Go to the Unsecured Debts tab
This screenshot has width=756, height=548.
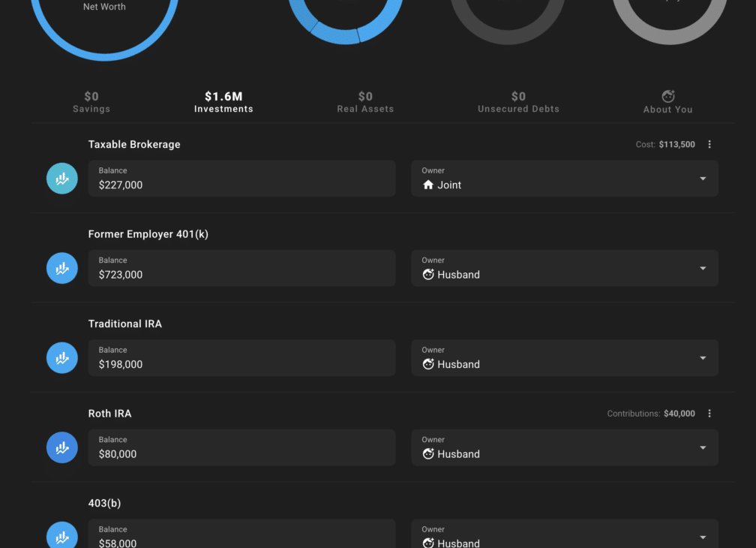pos(519,102)
